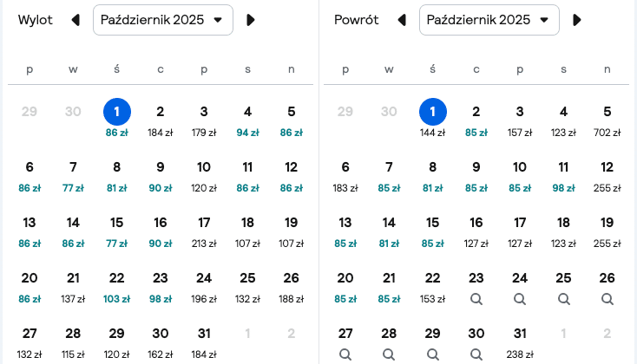This screenshot has width=637, height=364.
Task: Go to previous month in Powrót calendar
Action: point(402,20)
